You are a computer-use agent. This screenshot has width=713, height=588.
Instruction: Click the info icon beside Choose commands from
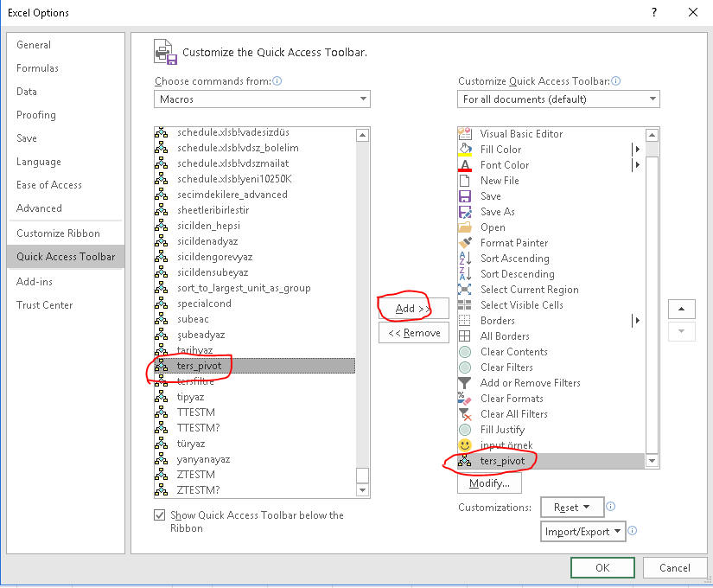click(x=277, y=81)
